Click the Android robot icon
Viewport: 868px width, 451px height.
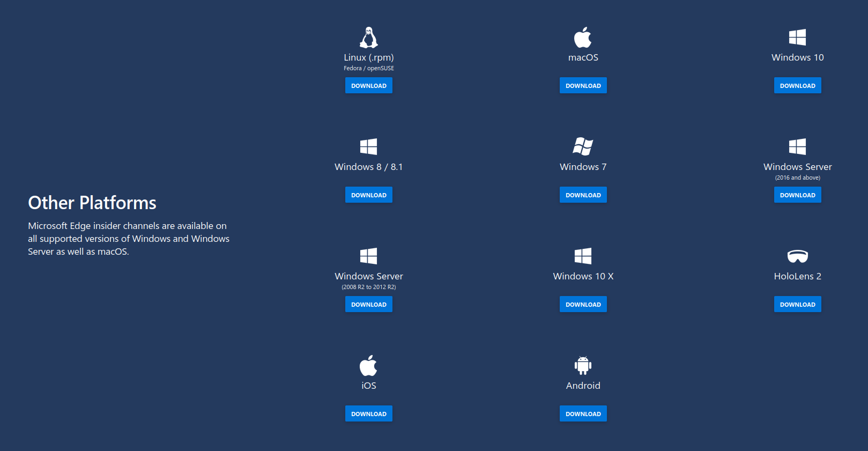pos(583,366)
